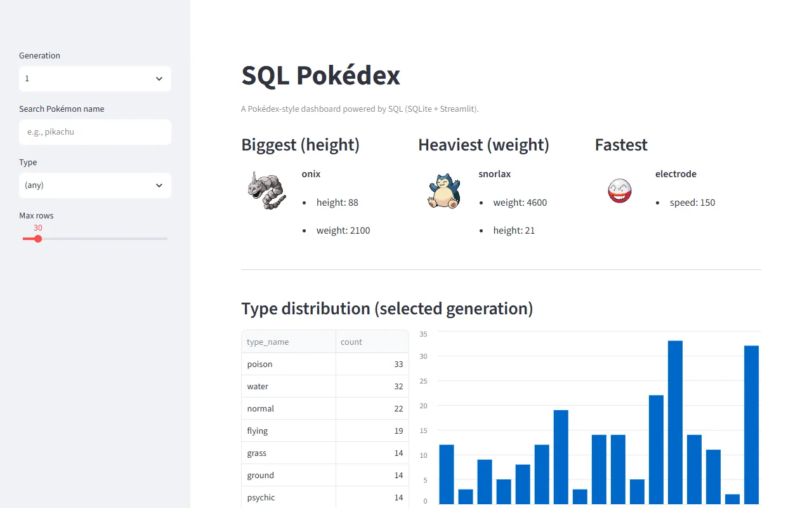
Task: Click the SQL Pokédex heading
Action: click(x=320, y=76)
